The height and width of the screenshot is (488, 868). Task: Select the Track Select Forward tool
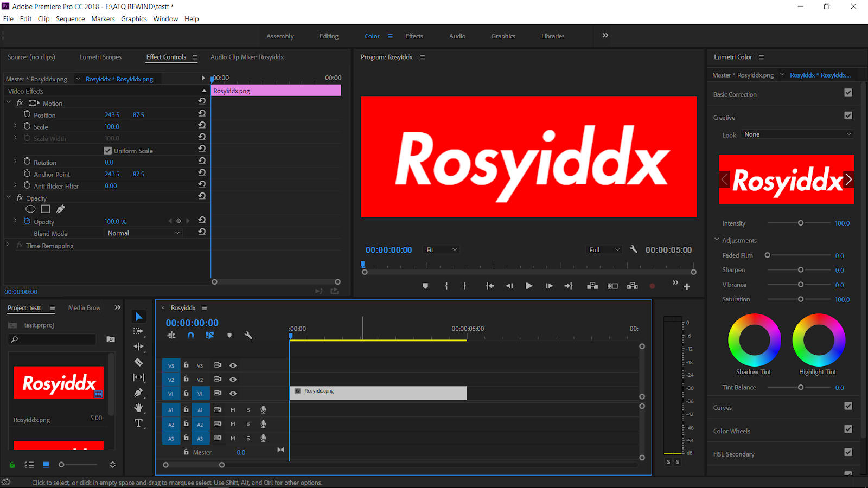[x=138, y=331]
